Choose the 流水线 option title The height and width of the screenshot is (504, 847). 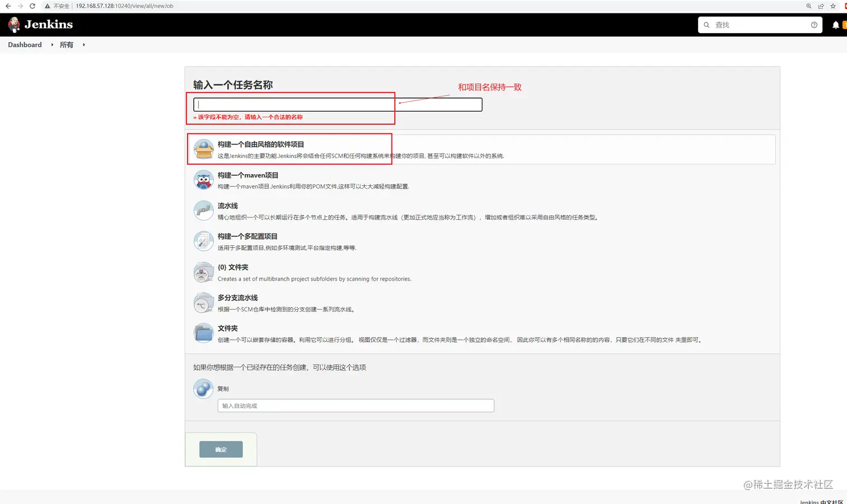coord(227,206)
